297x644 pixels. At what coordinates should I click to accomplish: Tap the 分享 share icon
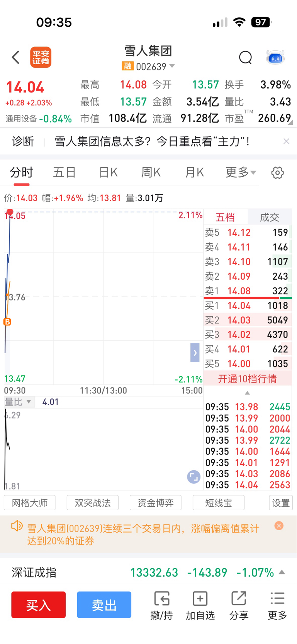click(239, 606)
